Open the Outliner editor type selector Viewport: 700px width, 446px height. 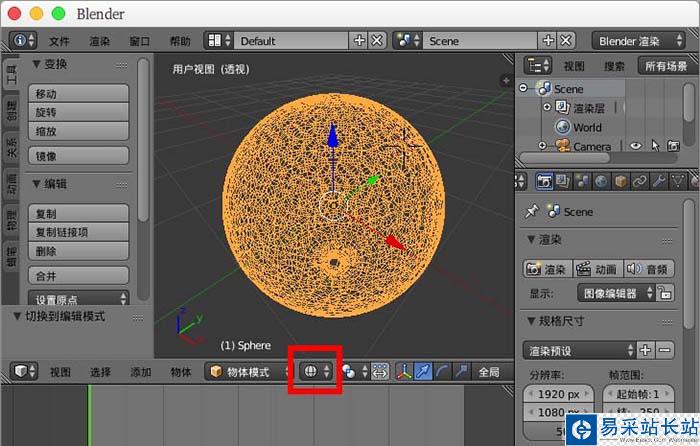538,66
